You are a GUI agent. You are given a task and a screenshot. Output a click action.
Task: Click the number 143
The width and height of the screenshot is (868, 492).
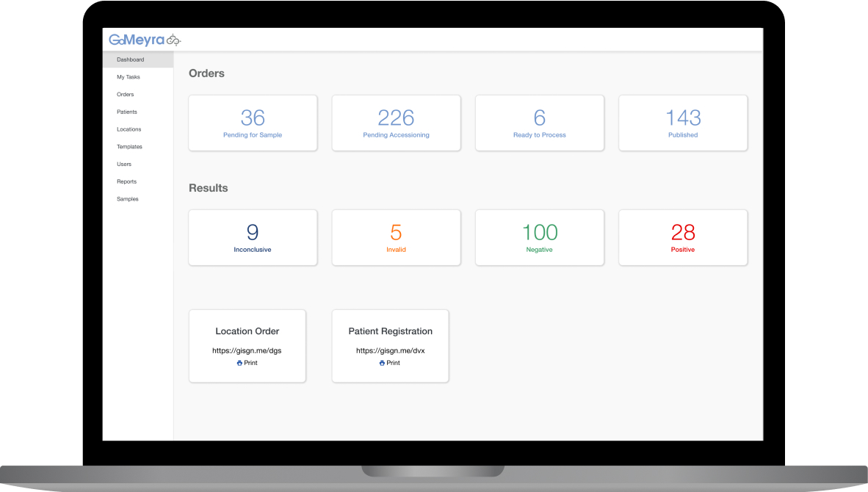click(x=683, y=117)
